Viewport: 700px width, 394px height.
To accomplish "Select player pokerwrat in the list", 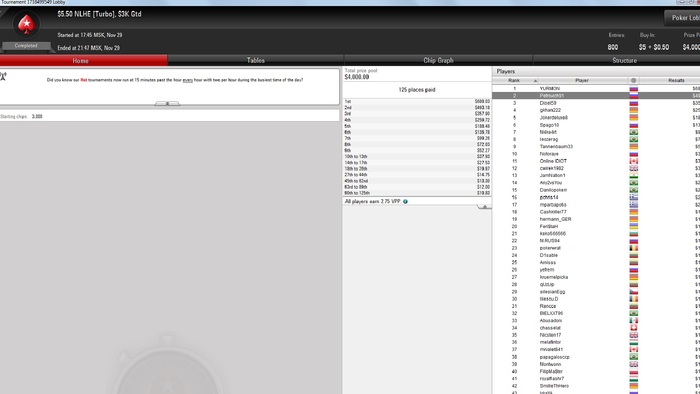I will tap(550, 248).
